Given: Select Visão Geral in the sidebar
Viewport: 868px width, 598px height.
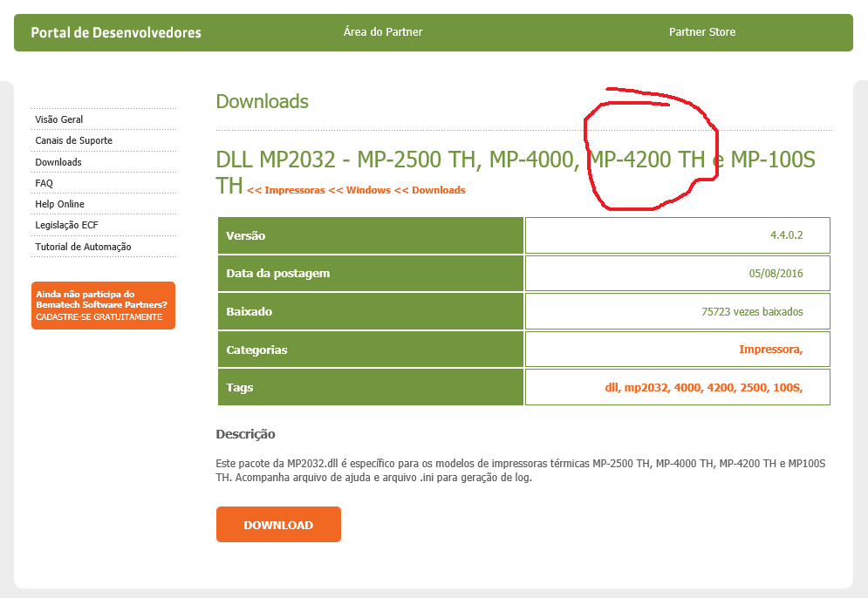Looking at the screenshot, I should pyautogui.click(x=59, y=119).
